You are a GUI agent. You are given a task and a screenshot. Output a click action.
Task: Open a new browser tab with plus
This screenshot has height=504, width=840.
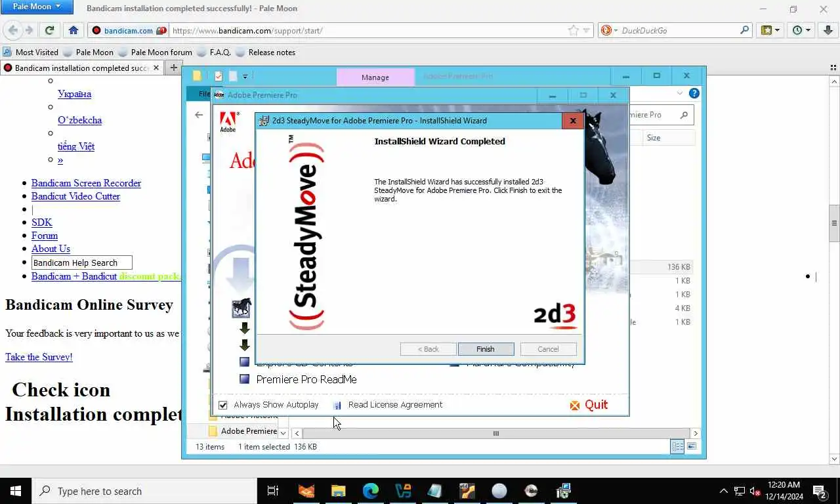pos(174,68)
